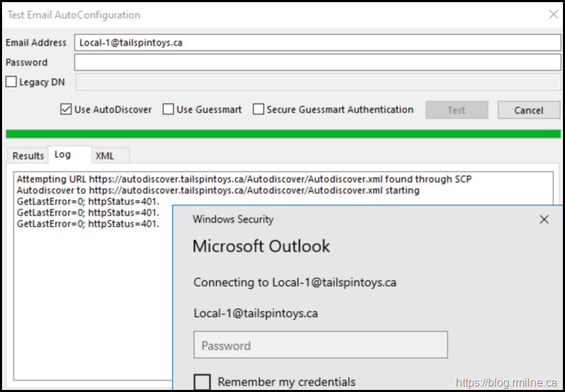Screen dimensions: 565x392
Task: Toggle Secure Guessmart Authentication checkbox
Action: tap(258, 109)
